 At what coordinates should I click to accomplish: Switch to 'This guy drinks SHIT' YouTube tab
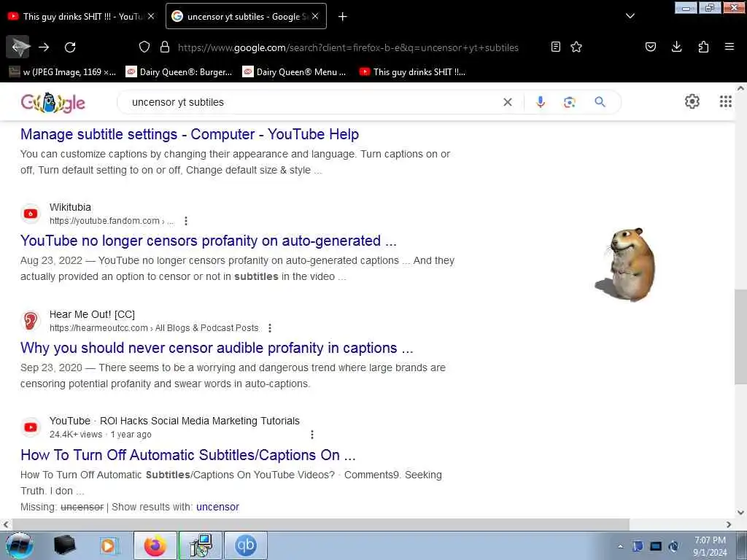82,16
